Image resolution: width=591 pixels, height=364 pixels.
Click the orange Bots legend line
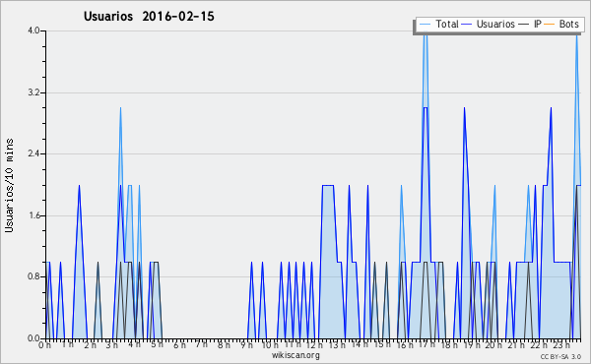[x=550, y=25]
